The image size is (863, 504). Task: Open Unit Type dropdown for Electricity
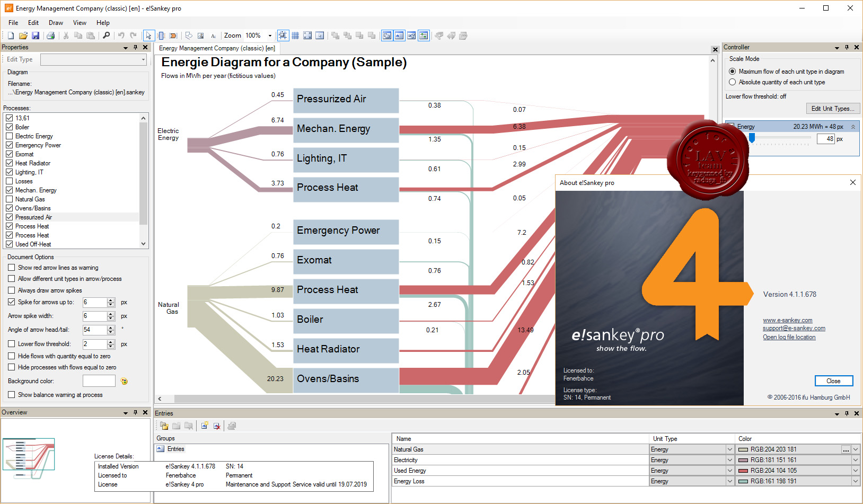(x=729, y=460)
